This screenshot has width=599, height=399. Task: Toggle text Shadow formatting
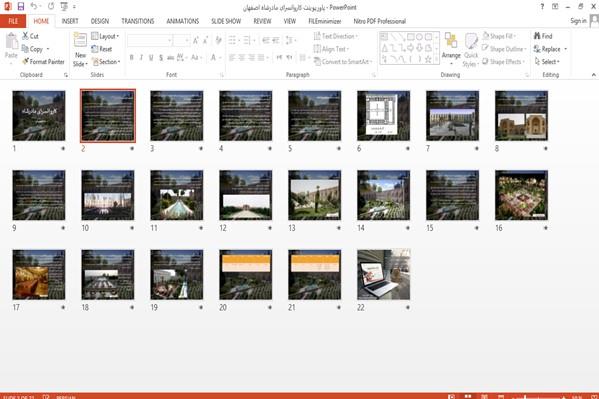pos(161,57)
